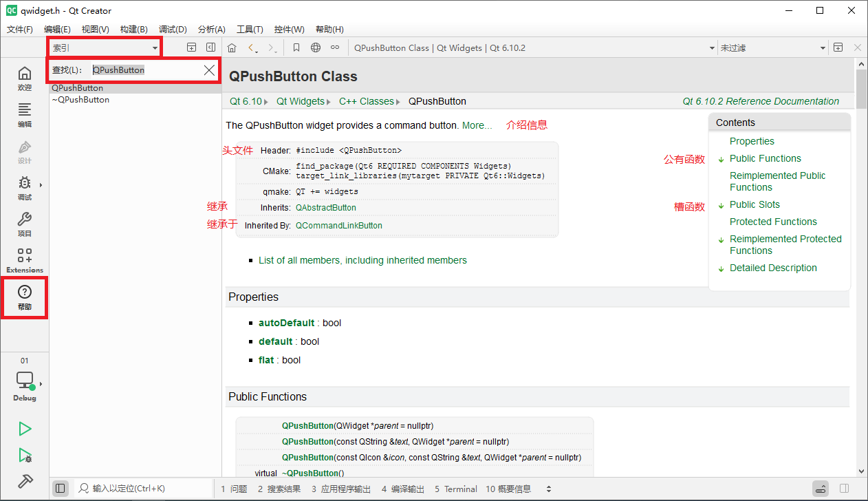Expand output pane selector arrows
Viewport: 868px width, 501px height.
click(x=549, y=489)
